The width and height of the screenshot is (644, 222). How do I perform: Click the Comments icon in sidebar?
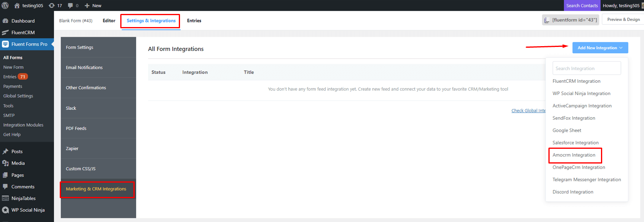click(x=6, y=187)
